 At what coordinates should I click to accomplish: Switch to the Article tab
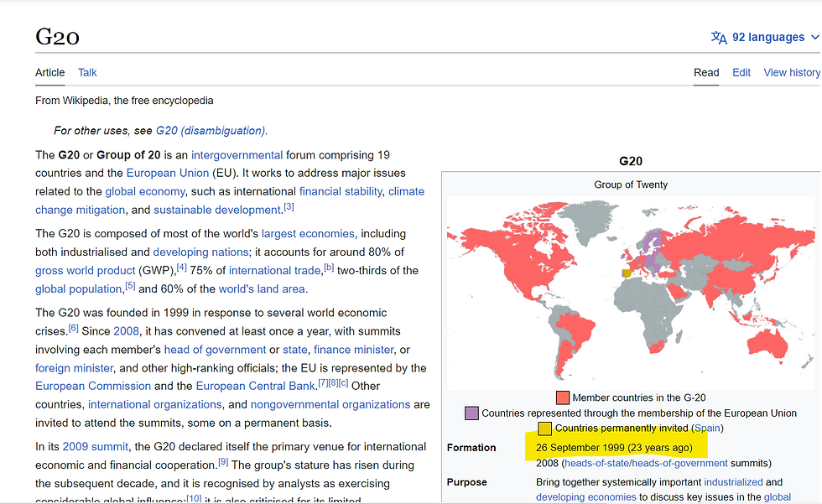coord(49,73)
